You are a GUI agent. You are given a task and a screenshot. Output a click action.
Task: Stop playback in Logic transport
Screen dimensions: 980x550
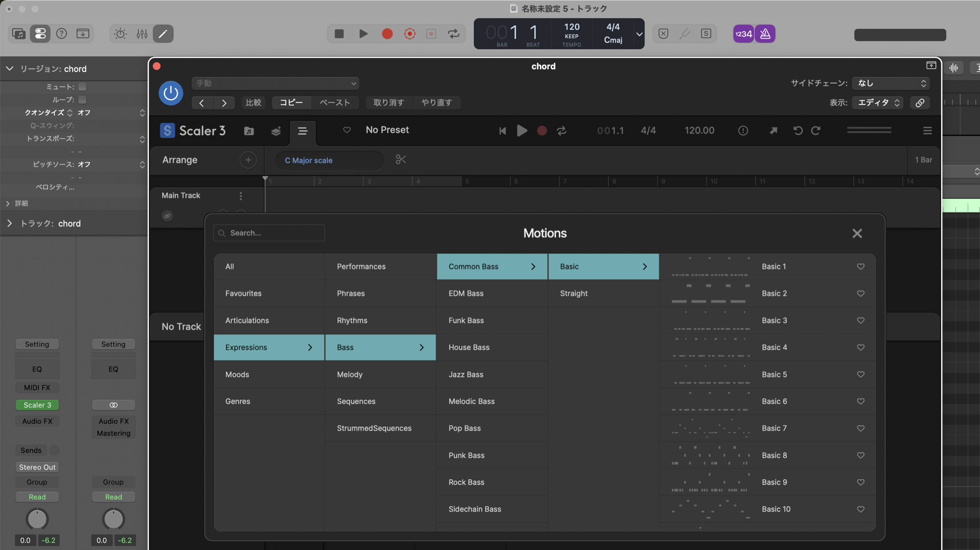click(x=339, y=34)
